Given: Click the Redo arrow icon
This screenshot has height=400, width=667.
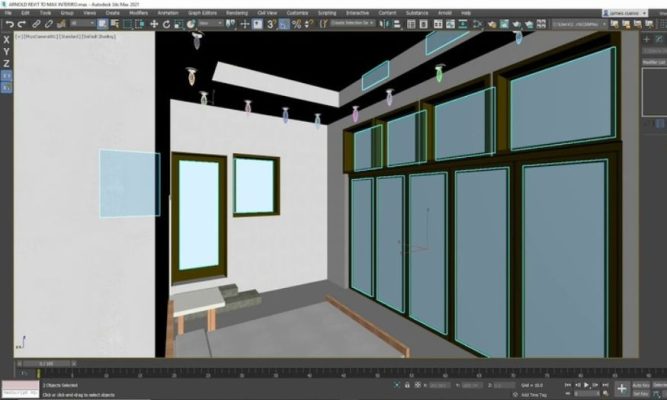Looking at the screenshot, I should click(x=21, y=22).
